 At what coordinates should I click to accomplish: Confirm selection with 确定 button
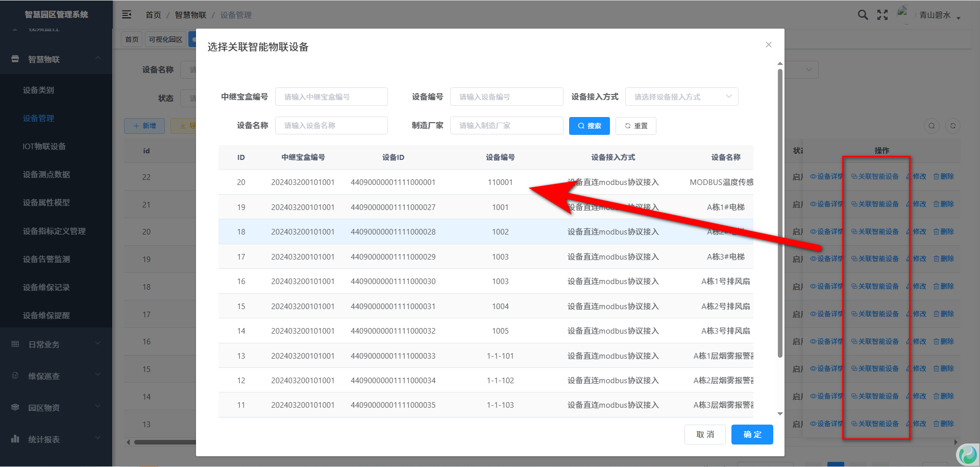[x=752, y=434]
